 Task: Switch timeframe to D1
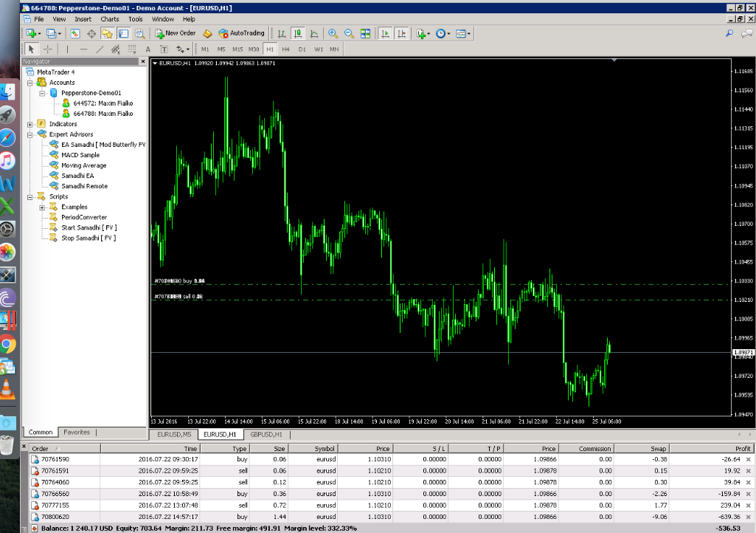pyautogui.click(x=302, y=49)
